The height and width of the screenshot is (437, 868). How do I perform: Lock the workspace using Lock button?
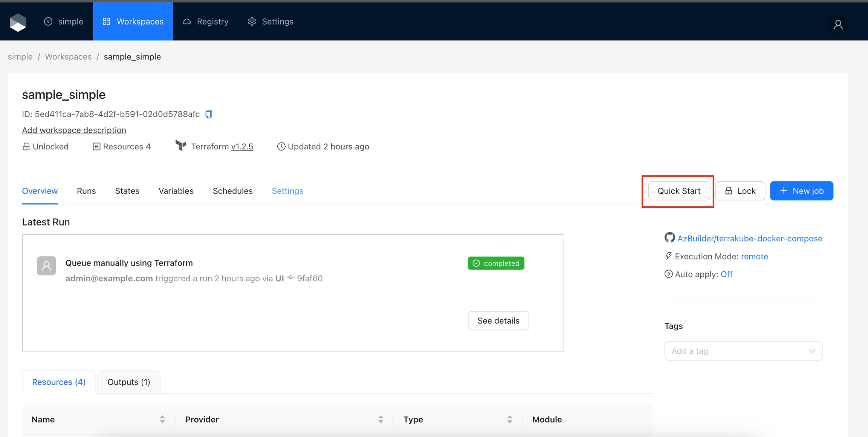point(740,191)
